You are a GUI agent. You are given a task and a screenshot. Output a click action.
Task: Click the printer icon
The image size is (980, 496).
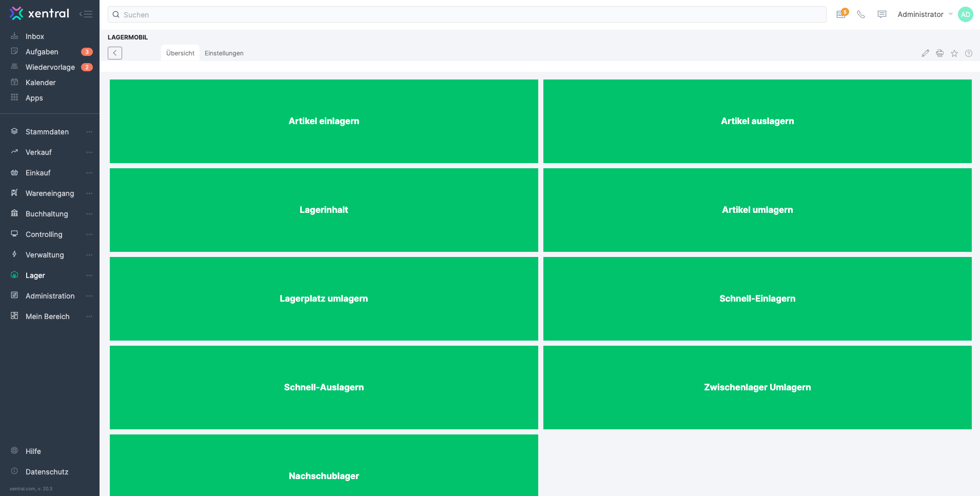(x=939, y=53)
